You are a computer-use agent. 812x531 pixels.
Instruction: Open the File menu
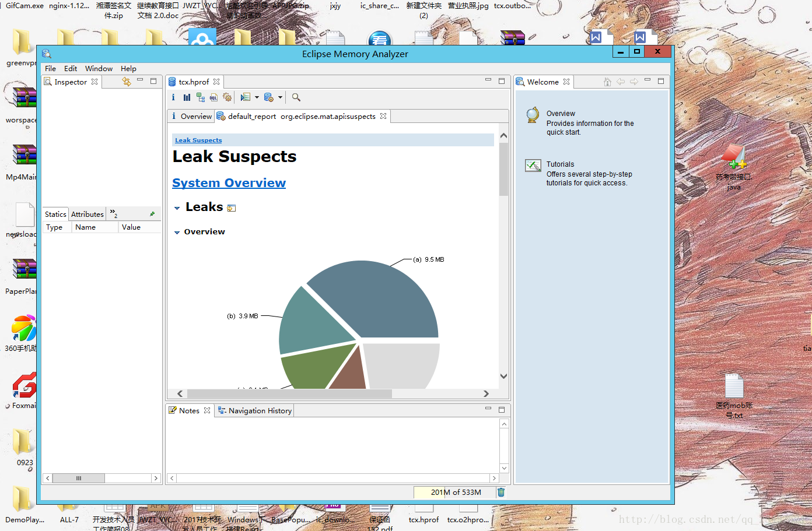tap(51, 68)
